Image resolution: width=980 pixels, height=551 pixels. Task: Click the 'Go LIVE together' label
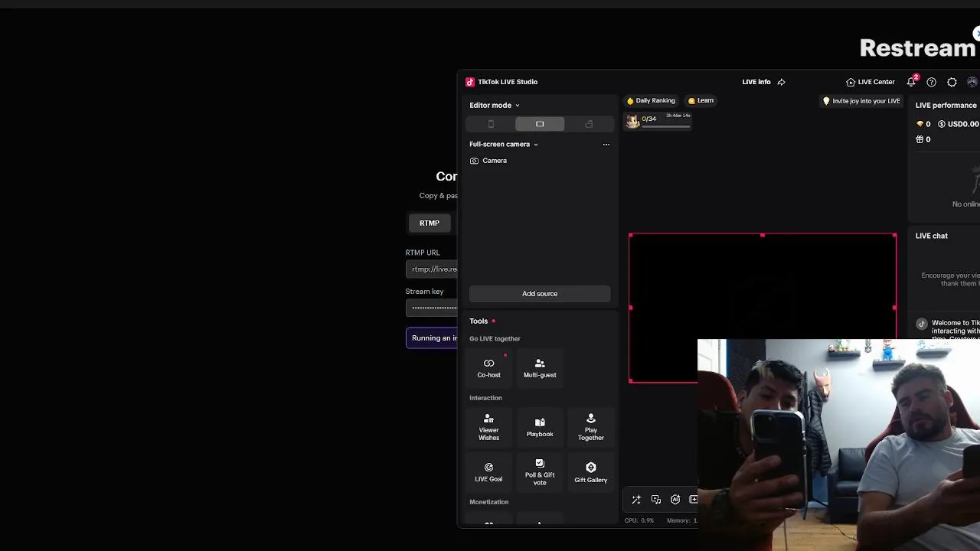[495, 339]
